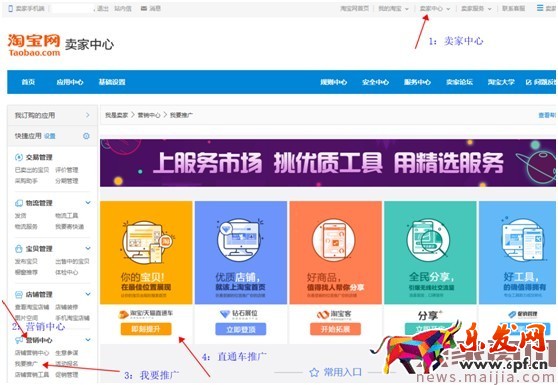Open 已卖出的宝贝 in the sidebar

pos(32,170)
